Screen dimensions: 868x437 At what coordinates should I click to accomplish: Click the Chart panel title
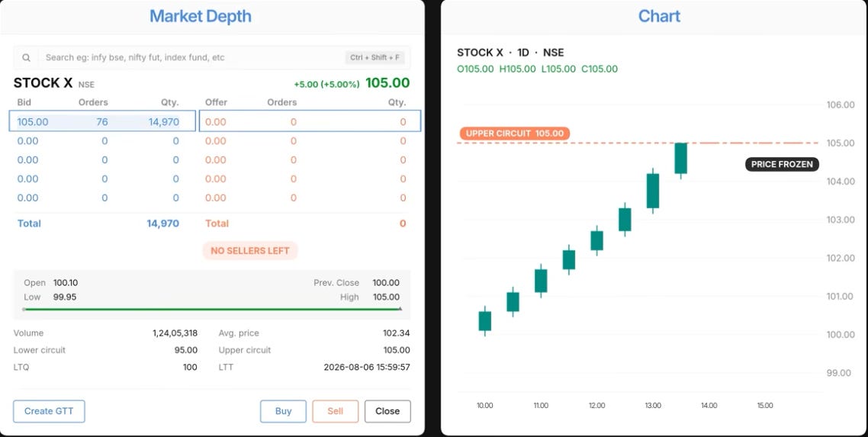(659, 16)
